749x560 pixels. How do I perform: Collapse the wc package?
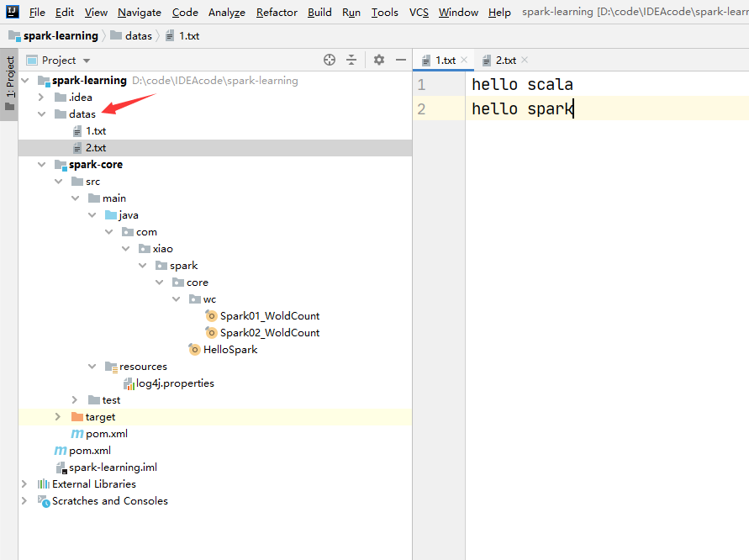pos(176,299)
